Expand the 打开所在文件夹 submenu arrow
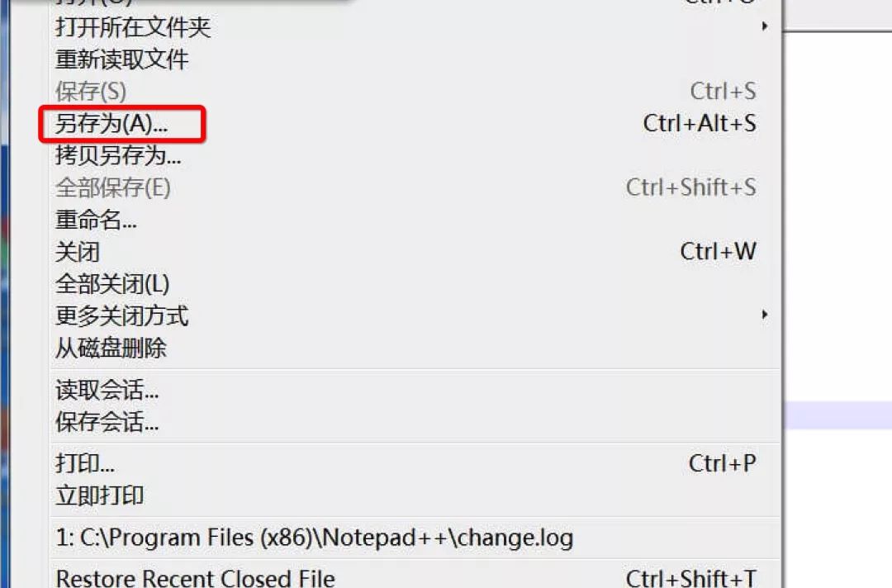The height and width of the screenshot is (588, 892). coord(765,26)
